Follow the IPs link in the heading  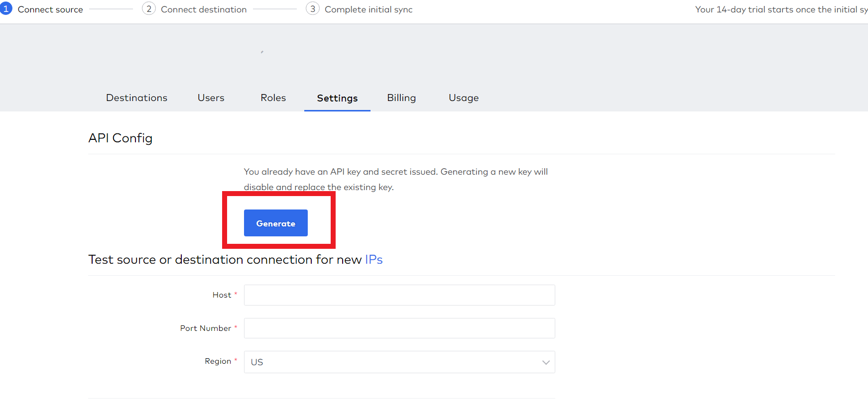[x=373, y=260]
